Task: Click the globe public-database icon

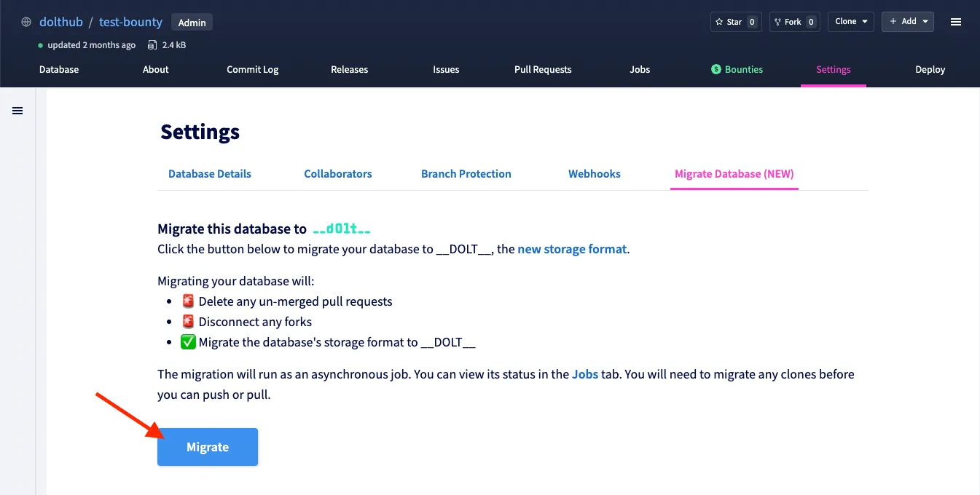Action: pyautogui.click(x=26, y=22)
